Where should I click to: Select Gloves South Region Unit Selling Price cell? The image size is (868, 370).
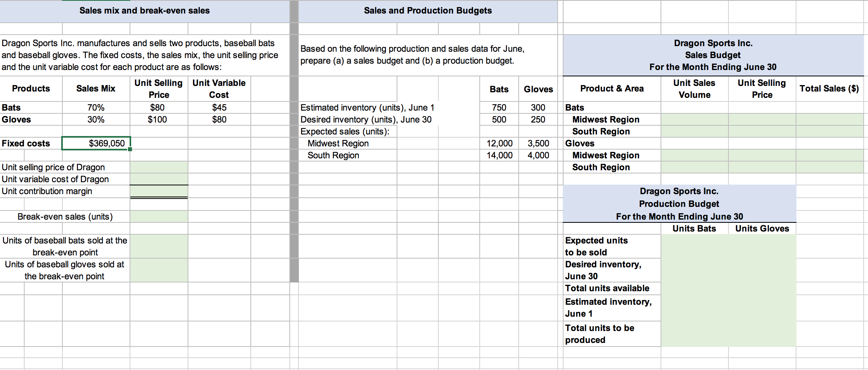tap(762, 167)
